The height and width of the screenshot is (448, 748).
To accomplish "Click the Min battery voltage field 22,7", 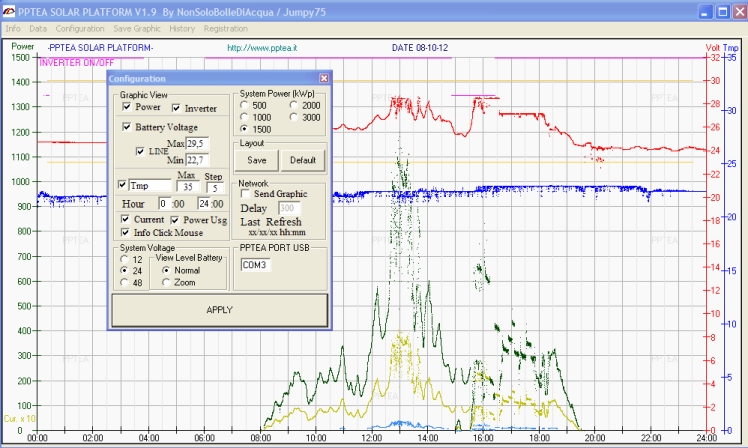I will point(197,160).
